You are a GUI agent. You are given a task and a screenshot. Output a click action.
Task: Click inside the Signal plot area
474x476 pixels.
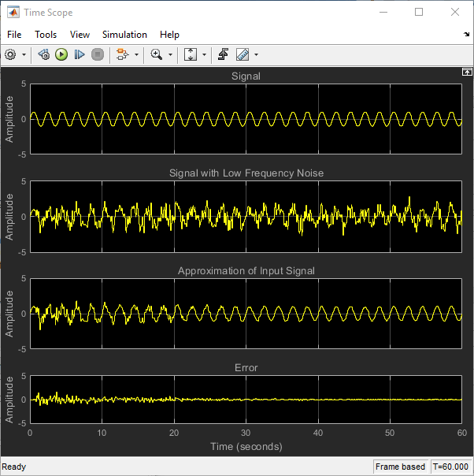[x=246, y=119]
